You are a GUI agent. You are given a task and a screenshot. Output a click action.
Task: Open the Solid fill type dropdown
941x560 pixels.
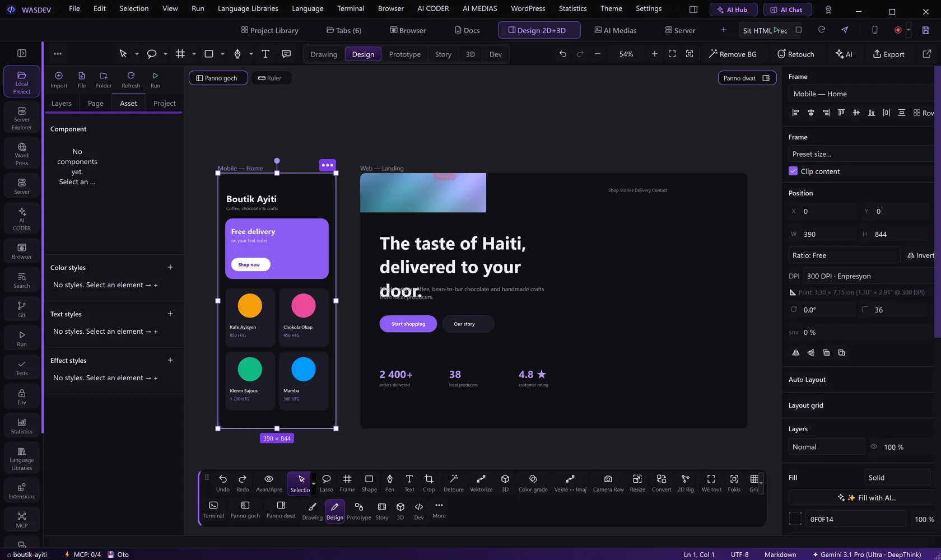(x=898, y=478)
